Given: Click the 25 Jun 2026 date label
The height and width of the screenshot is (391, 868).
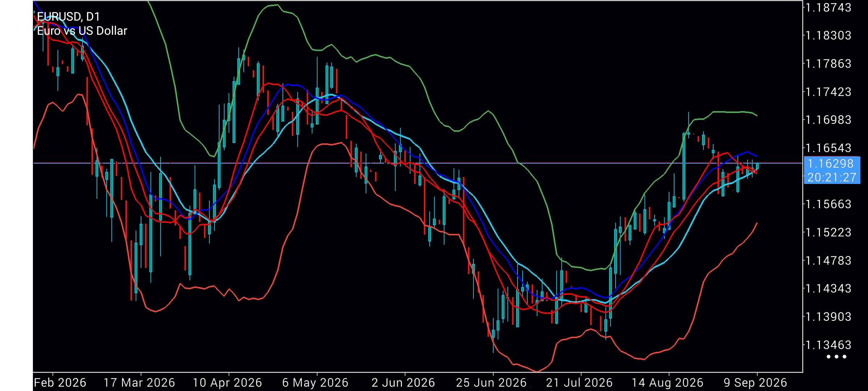Looking at the screenshot, I should (x=491, y=383).
